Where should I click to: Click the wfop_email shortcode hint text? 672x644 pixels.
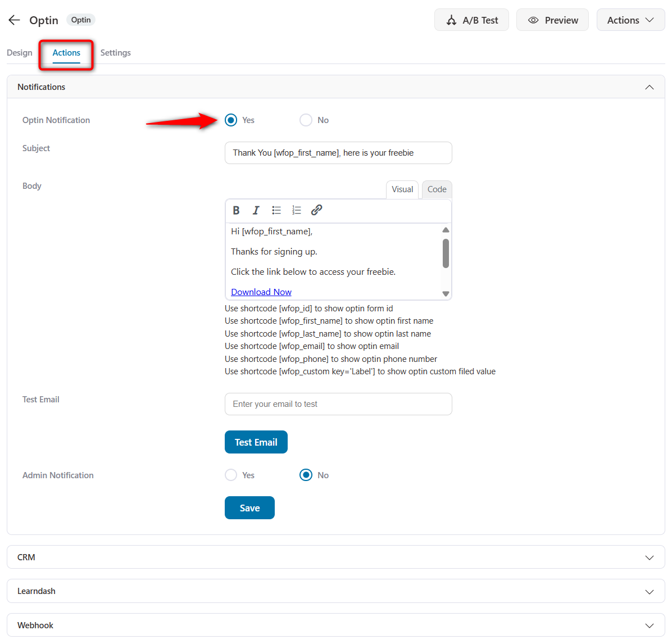click(x=312, y=346)
